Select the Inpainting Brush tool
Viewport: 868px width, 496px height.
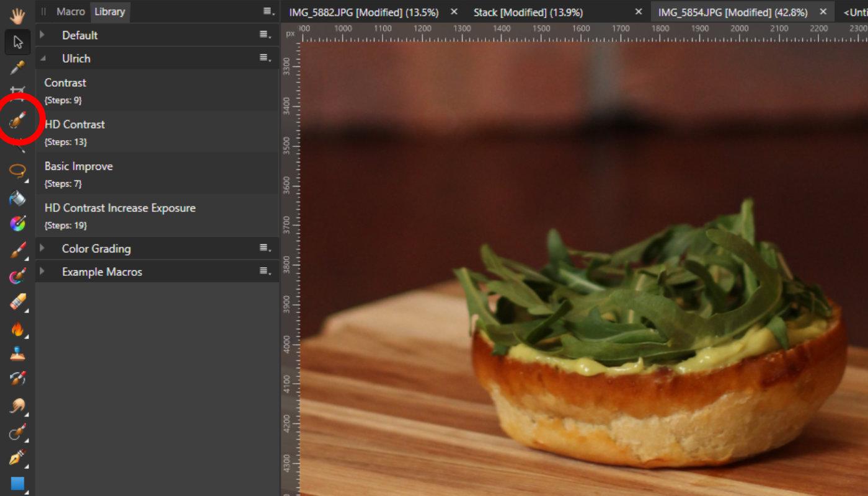coord(17,432)
